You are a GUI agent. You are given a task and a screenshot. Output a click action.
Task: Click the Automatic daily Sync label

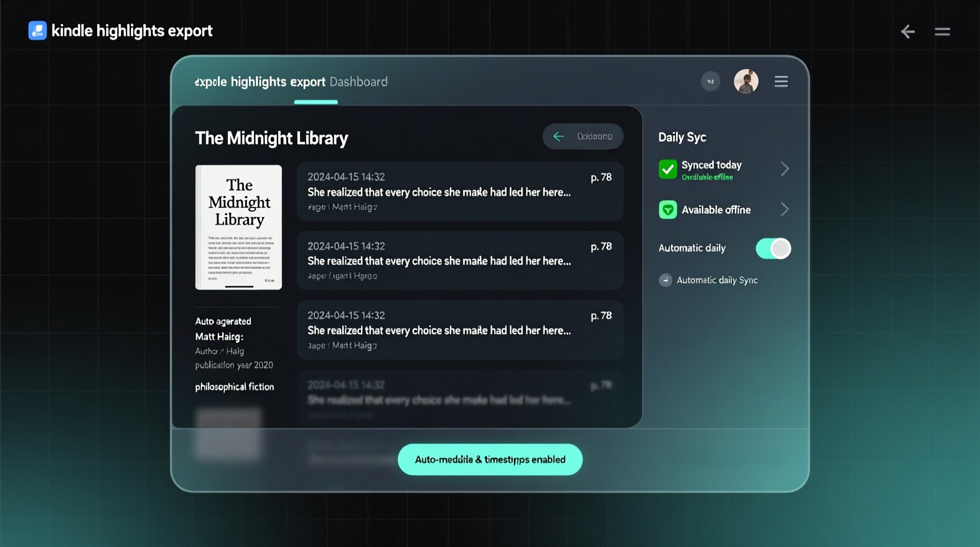point(717,280)
